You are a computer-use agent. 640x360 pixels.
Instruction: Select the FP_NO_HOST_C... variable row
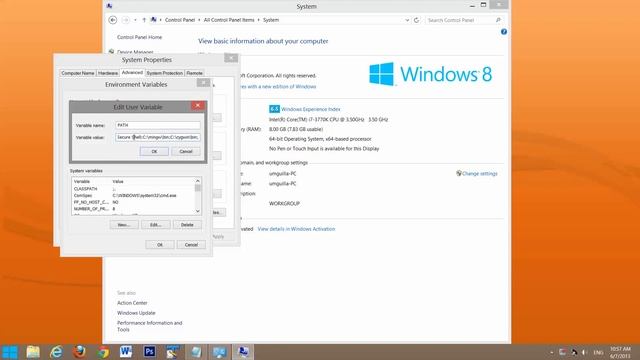coord(133,202)
